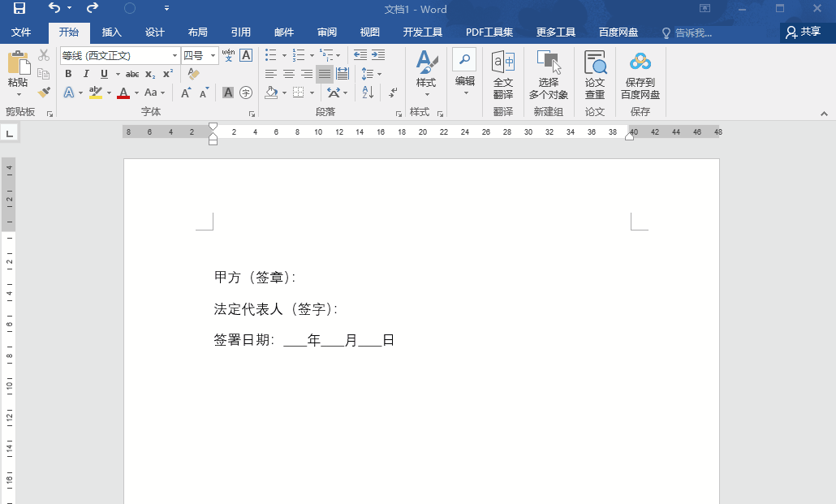Open Paste options dropdown arrow
This screenshot has width=836, height=504.
tap(19, 95)
